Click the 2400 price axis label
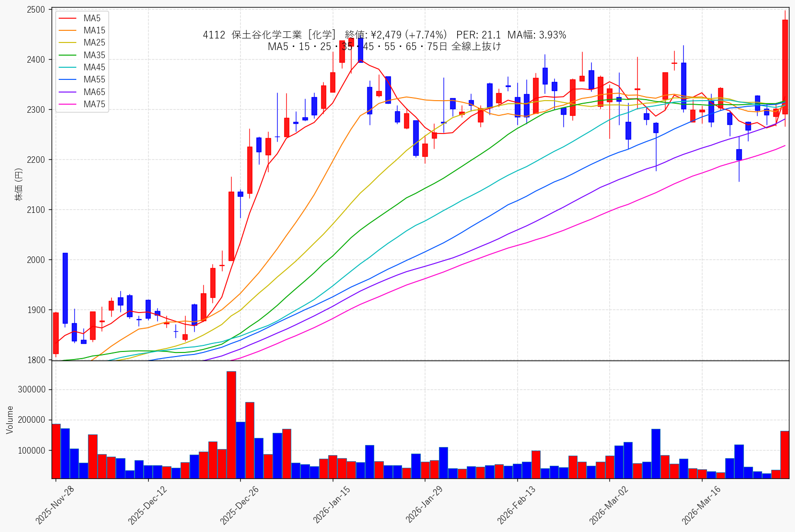 [36, 60]
